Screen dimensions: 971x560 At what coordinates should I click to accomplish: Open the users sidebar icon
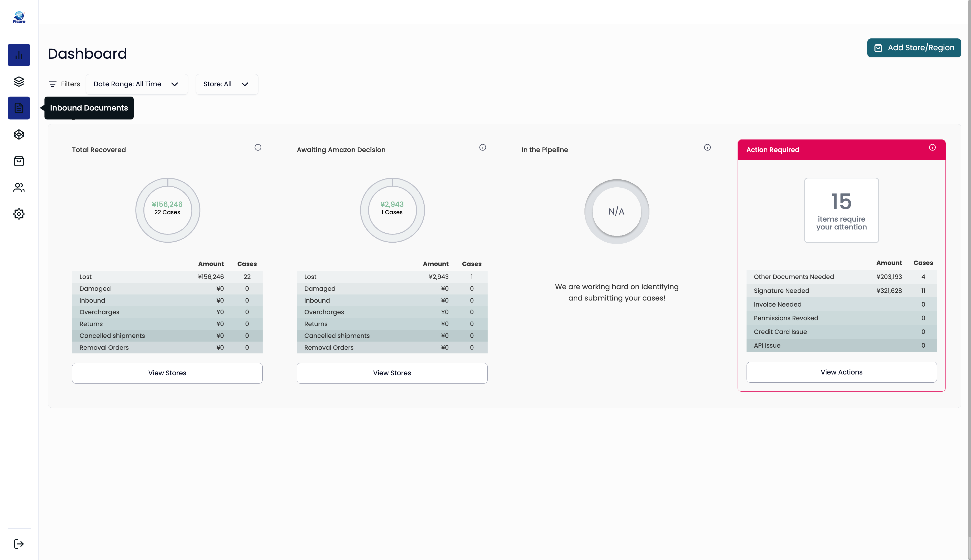(19, 188)
